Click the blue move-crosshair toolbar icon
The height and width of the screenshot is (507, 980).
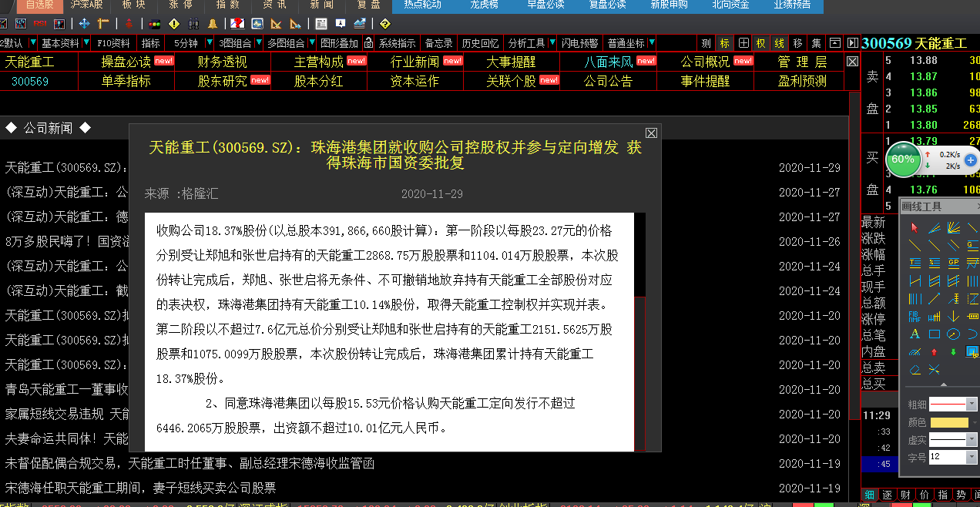84,24
